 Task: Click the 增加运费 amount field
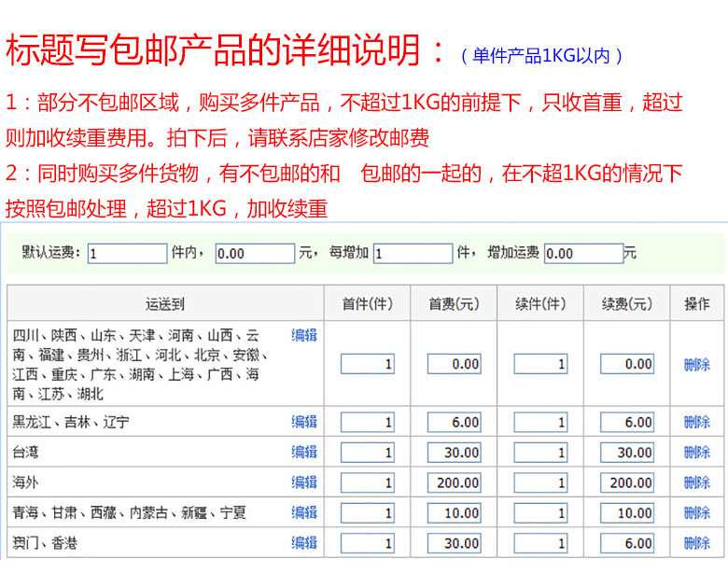[x=583, y=254]
